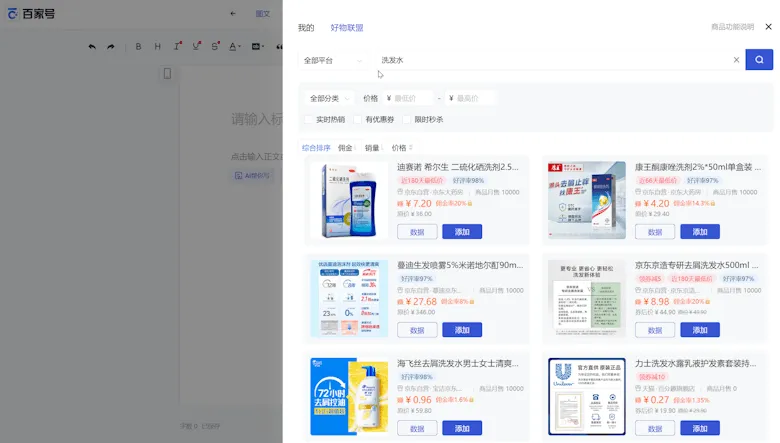Open the 京东京造 product thumbnail
The image size is (780, 443).
point(587,298)
